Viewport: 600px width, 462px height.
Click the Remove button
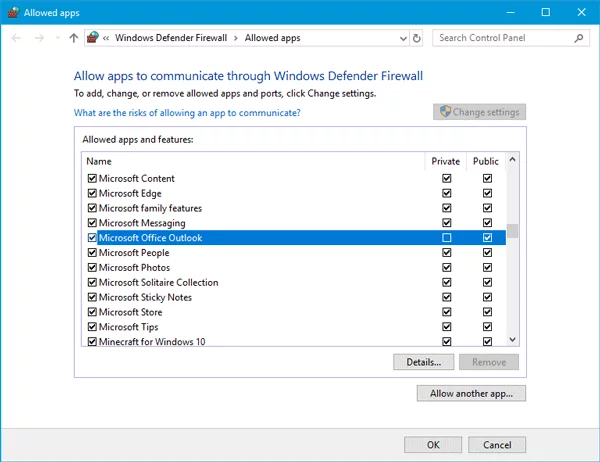(x=489, y=362)
